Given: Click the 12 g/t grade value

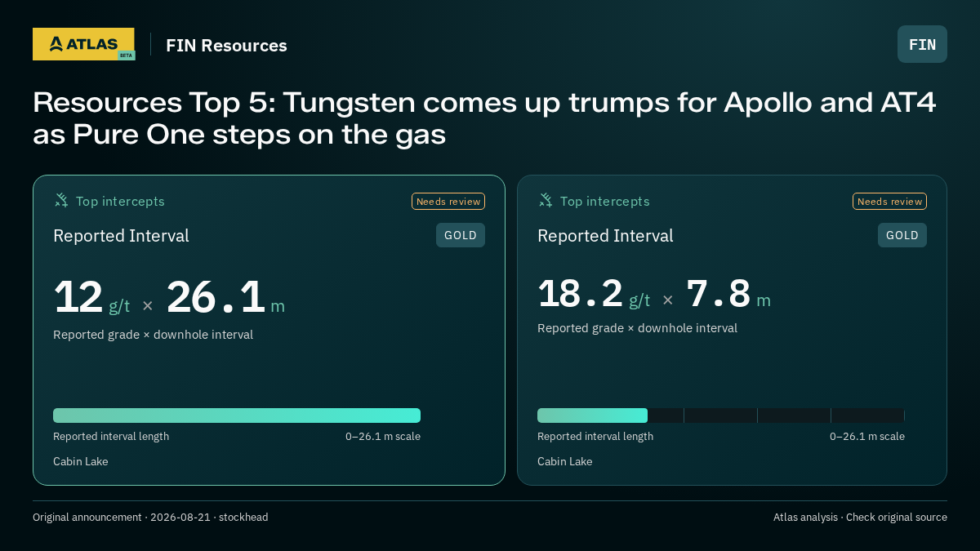Looking at the screenshot, I should [91, 297].
